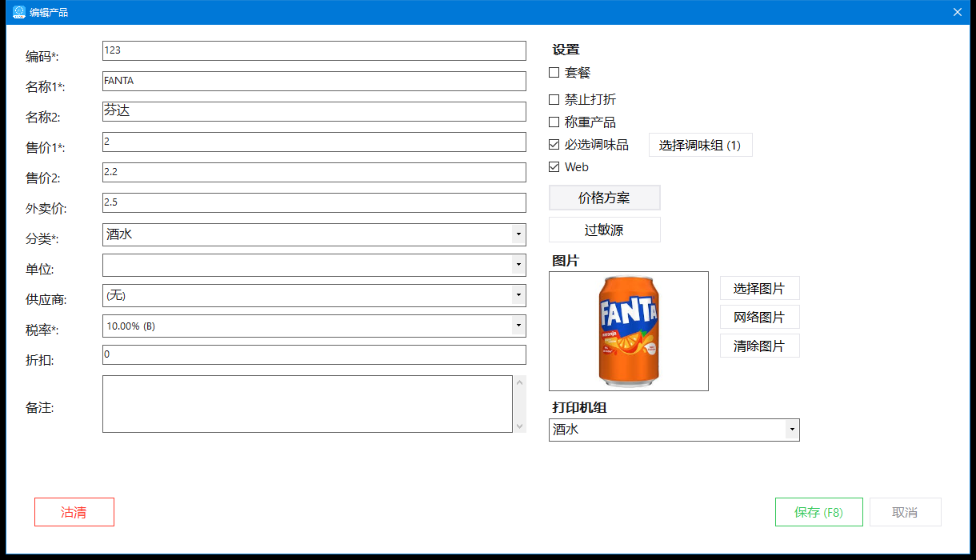The height and width of the screenshot is (560, 976).
Task: Click the app icon in the title bar
Action: click(19, 12)
